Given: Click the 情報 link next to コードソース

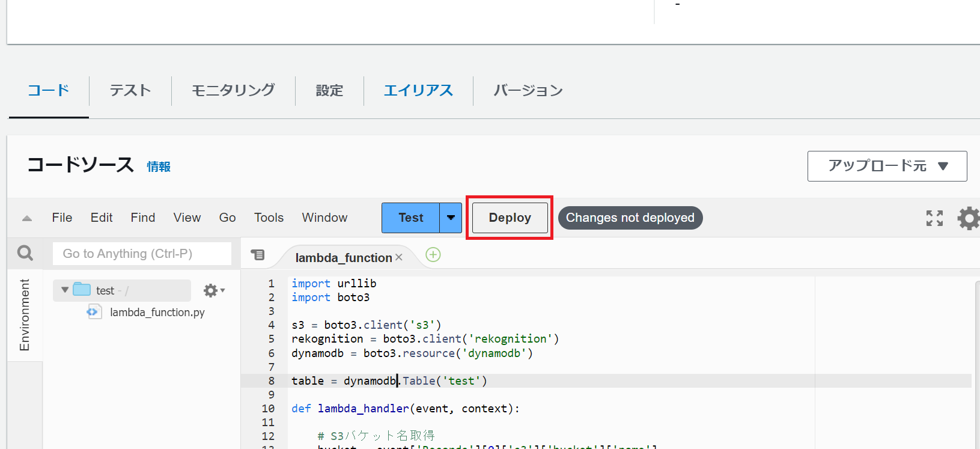Looking at the screenshot, I should click(159, 166).
